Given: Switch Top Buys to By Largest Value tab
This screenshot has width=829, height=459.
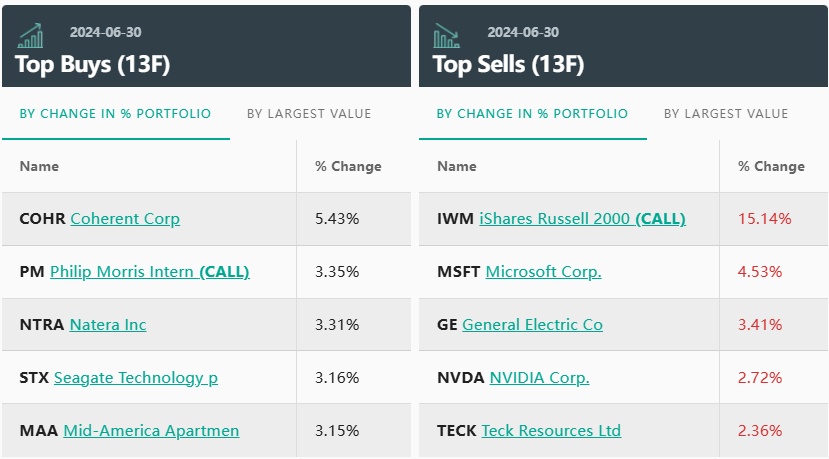Looking at the screenshot, I should pos(309,114).
